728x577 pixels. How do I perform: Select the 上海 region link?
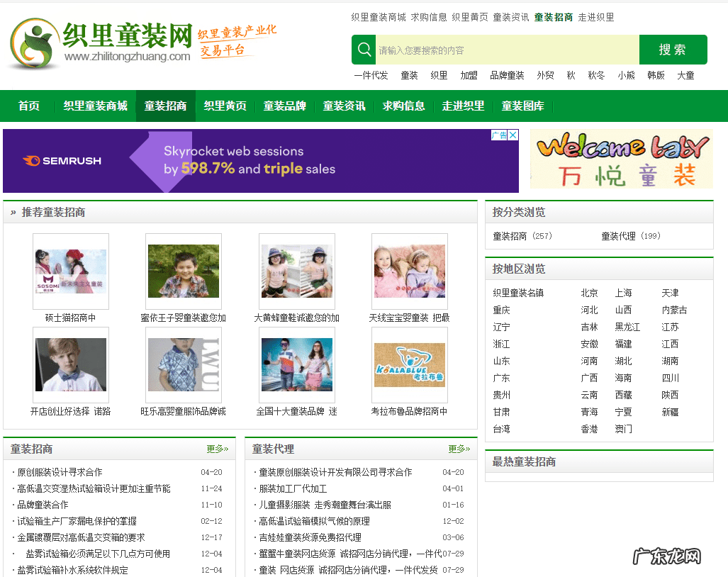coord(622,292)
